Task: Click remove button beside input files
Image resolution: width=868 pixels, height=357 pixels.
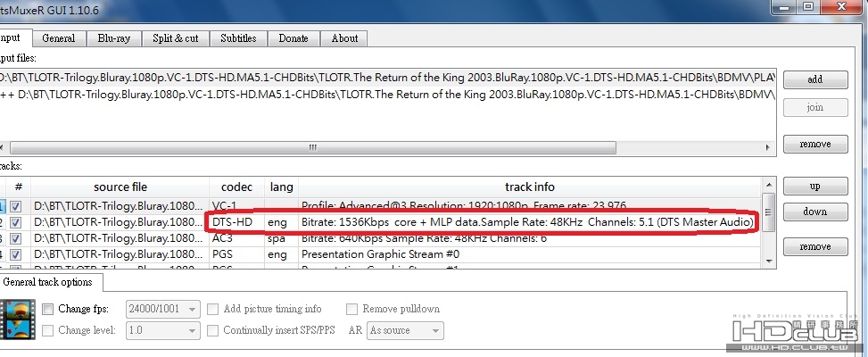Action: pos(814,144)
